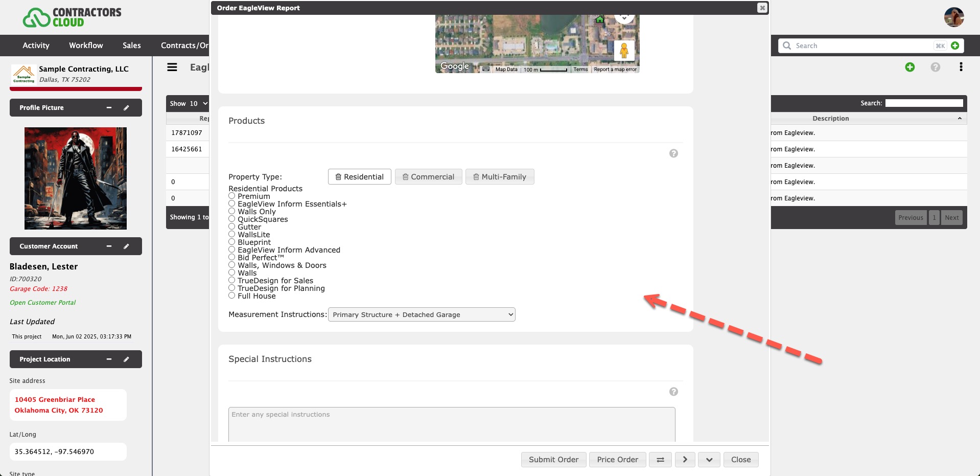Open the vertical three-dot options menu
Viewport: 980px width, 476px height.
pos(961,67)
